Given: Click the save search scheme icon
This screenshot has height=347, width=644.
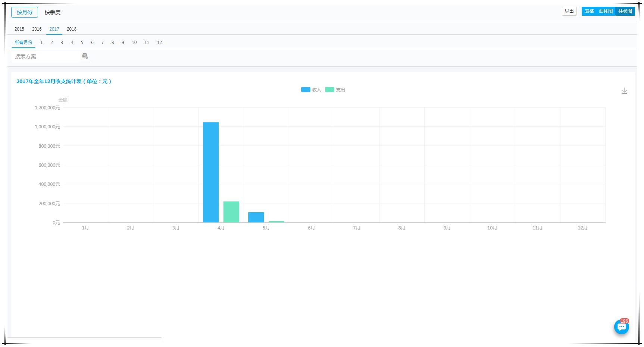Looking at the screenshot, I should click(x=85, y=56).
